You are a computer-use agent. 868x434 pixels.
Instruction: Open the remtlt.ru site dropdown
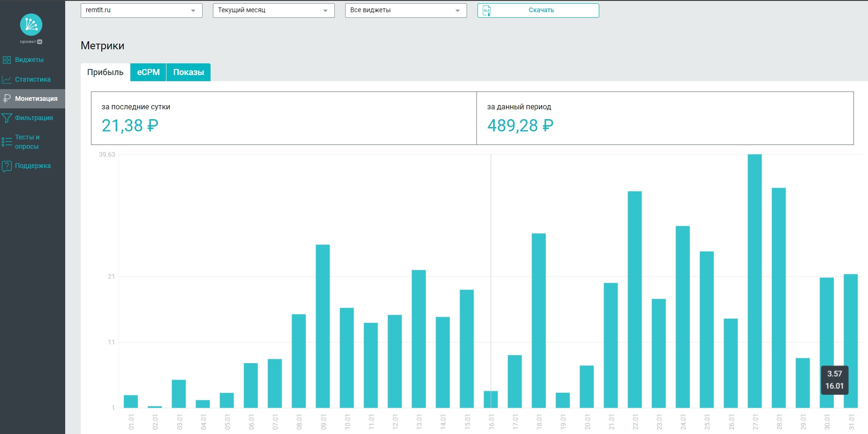(x=141, y=10)
